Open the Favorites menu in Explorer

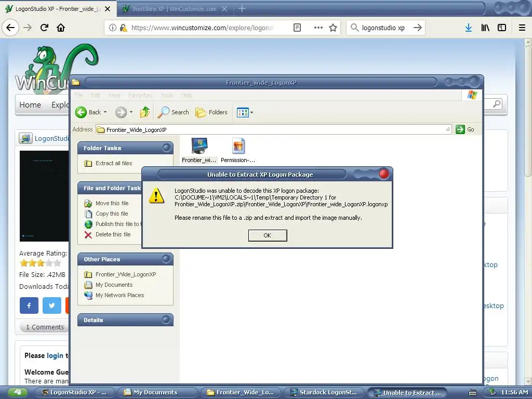(140, 95)
